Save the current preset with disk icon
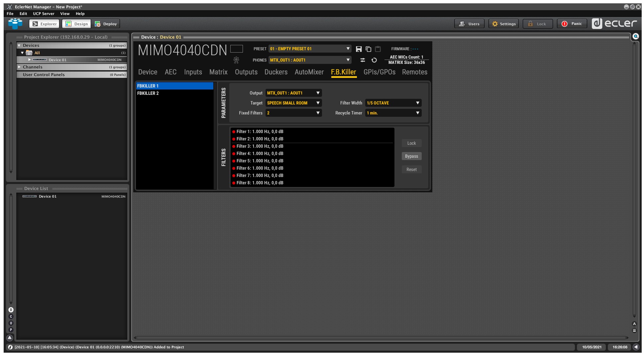Image resolution: width=644 pixels, height=355 pixels. pyautogui.click(x=359, y=49)
